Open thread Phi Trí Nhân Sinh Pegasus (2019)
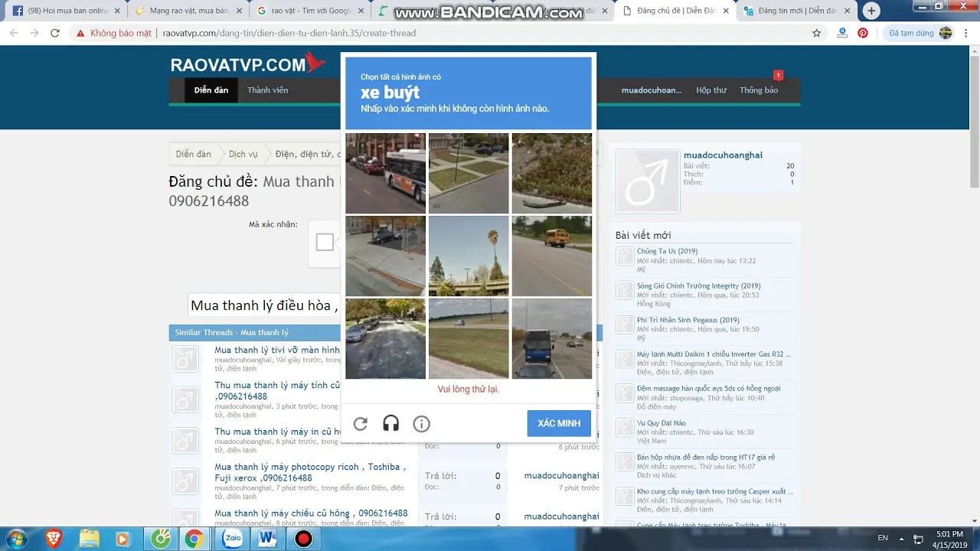The height and width of the screenshot is (551, 980). pos(688,320)
